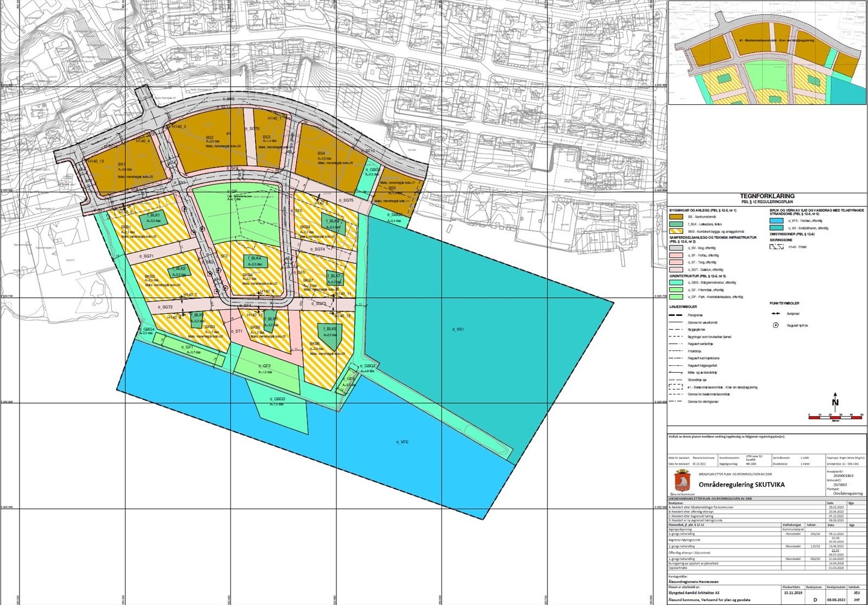The width and height of the screenshot is (868, 605).
Task: Open the overview inset map thumbnail
Action: tap(767, 53)
